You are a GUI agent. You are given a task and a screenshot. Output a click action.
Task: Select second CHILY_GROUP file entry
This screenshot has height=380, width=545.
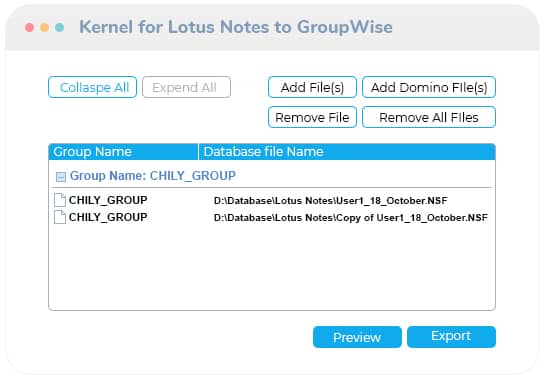tap(108, 217)
